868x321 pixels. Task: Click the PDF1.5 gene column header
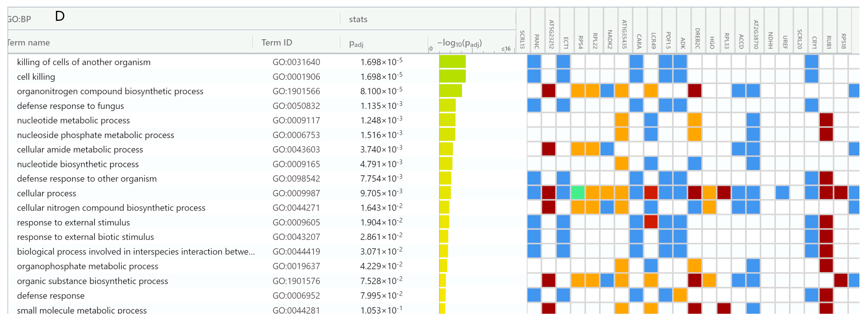[x=668, y=40]
